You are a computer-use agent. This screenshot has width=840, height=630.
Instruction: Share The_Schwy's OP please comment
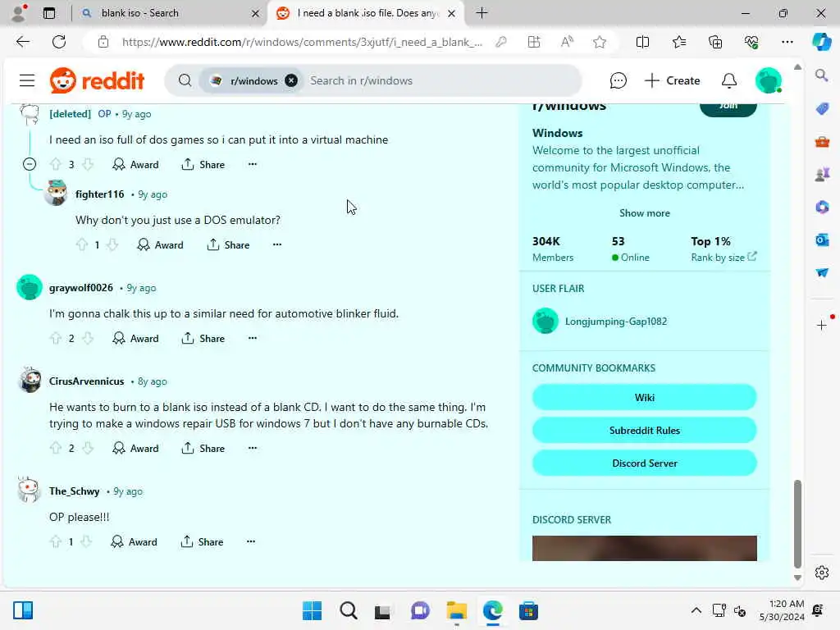(x=202, y=542)
